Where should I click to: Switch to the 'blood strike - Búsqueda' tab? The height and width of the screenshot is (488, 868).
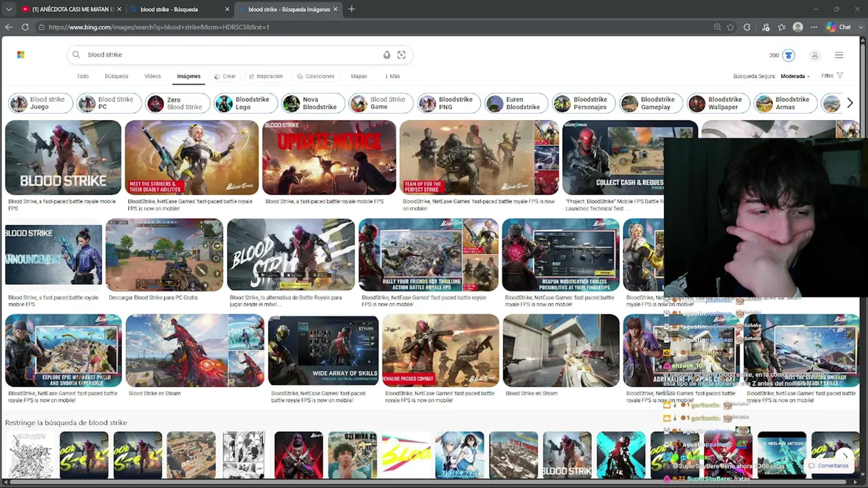point(180,9)
